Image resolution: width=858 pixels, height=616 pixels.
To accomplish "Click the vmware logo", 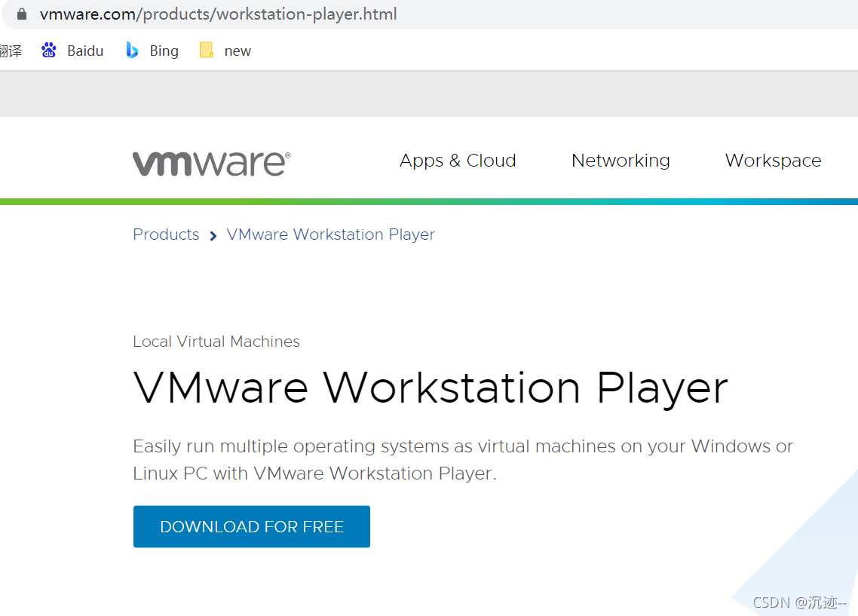I will click(211, 161).
